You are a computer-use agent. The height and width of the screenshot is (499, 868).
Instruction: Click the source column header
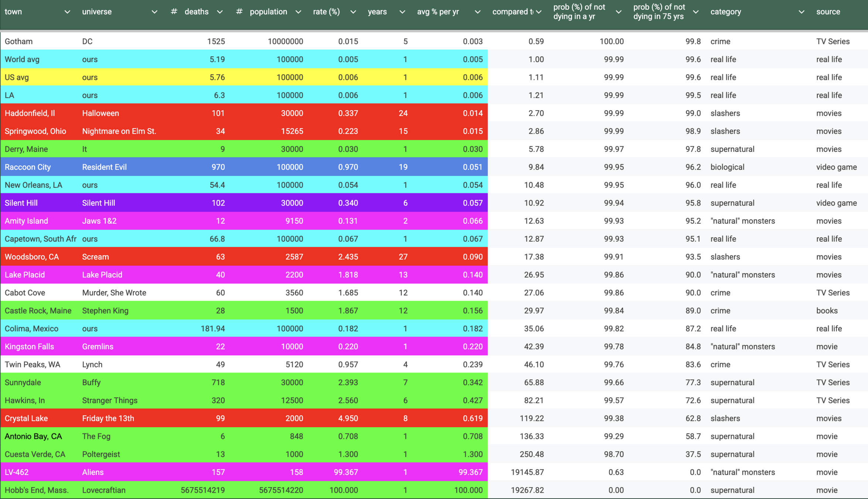(828, 12)
